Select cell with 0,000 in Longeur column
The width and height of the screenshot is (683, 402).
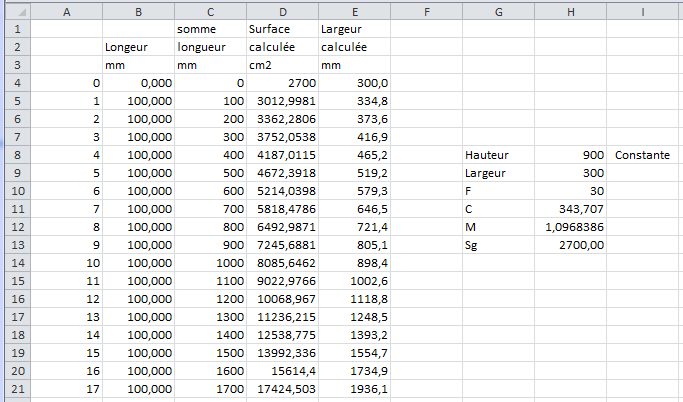[x=139, y=83]
